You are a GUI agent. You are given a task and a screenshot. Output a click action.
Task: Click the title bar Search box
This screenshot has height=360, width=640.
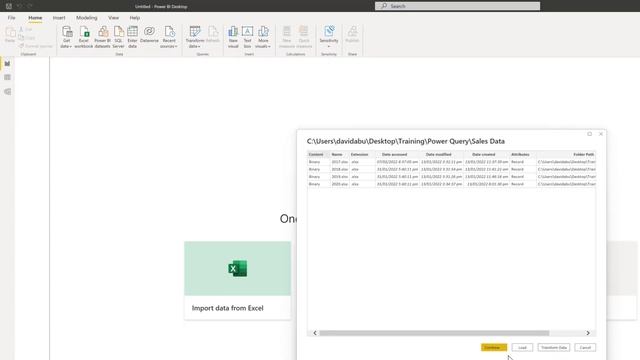pos(458,6)
